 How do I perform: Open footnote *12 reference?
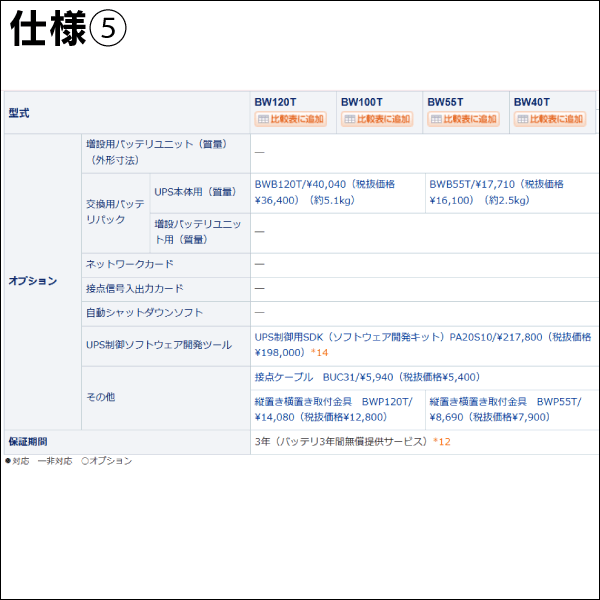[442, 442]
